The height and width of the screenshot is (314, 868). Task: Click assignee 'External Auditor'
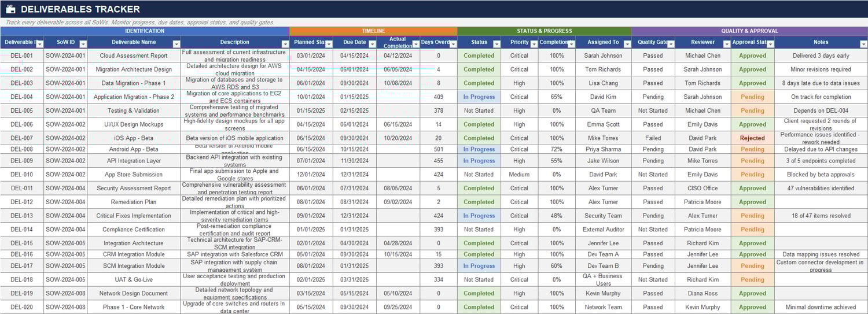pos(603,230)
